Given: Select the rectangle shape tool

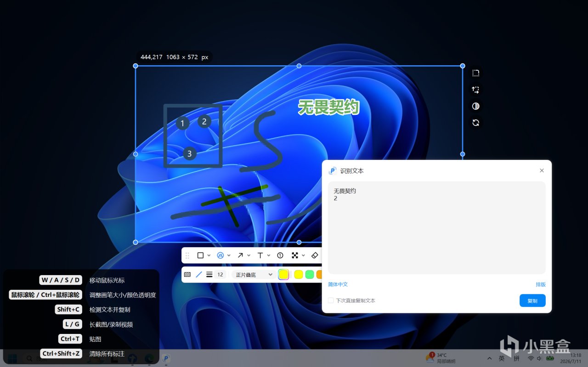Looking at the screenshot, I should coord(200,255).
